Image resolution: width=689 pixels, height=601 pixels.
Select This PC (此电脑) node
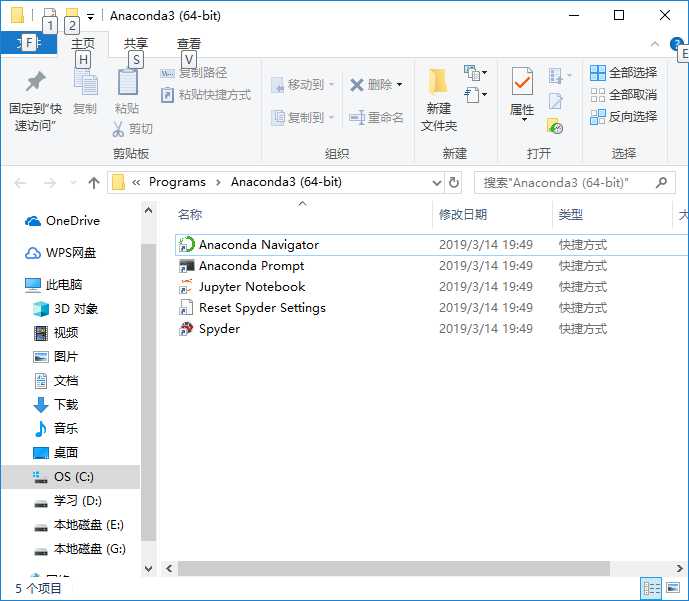pos(54,285)
